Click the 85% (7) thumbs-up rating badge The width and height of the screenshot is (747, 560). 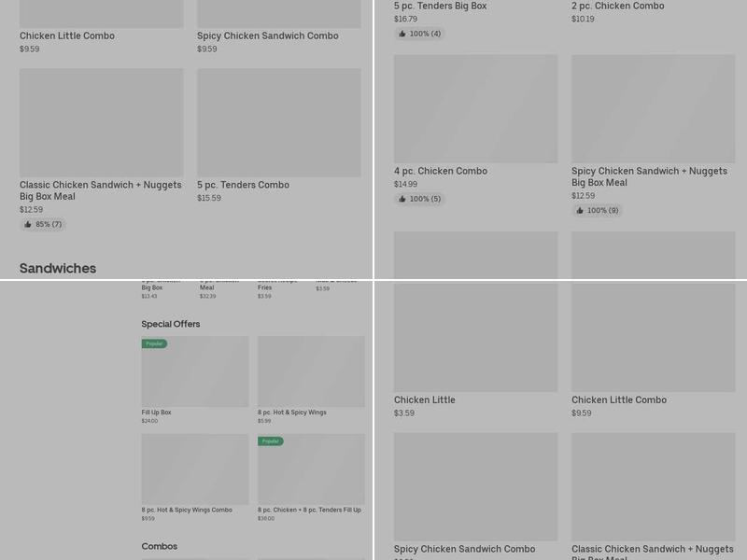tap(43, 225)
